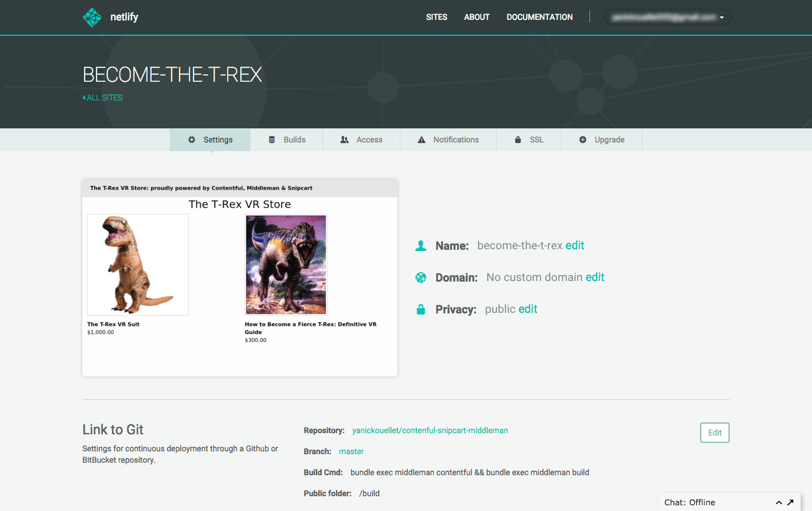This screenshot has width=812, height=511.
Task: Pop out the chat window arrow icon
Action: (x=790, y=502)
